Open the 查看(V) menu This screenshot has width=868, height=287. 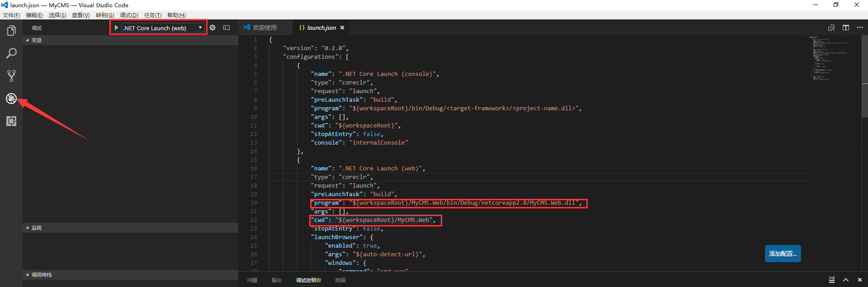point(81,15)
